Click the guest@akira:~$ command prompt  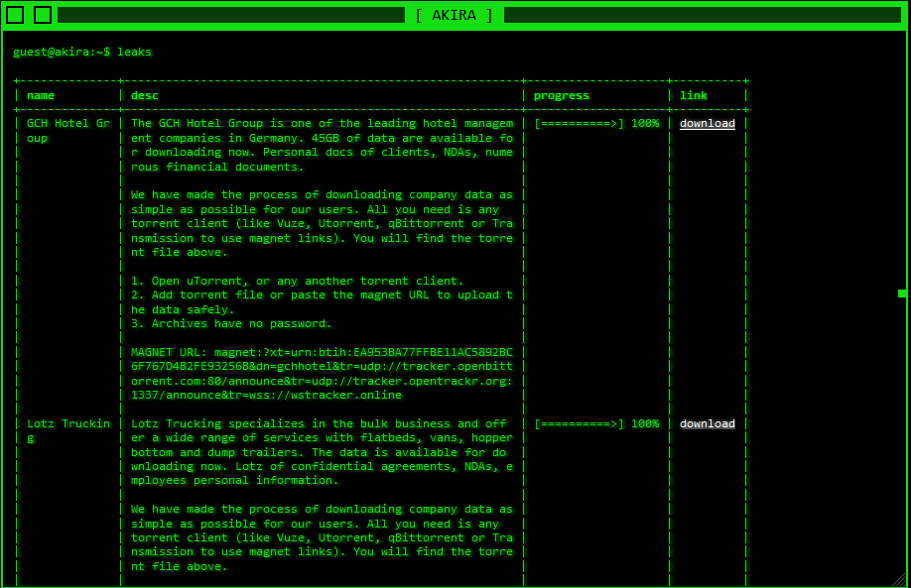[x=62, y=52]
